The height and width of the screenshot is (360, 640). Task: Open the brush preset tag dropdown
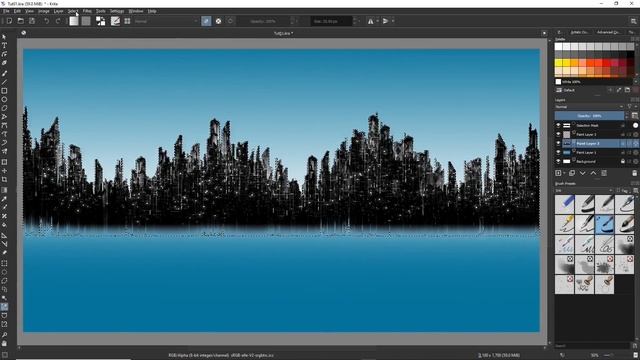tap(584, 190)
